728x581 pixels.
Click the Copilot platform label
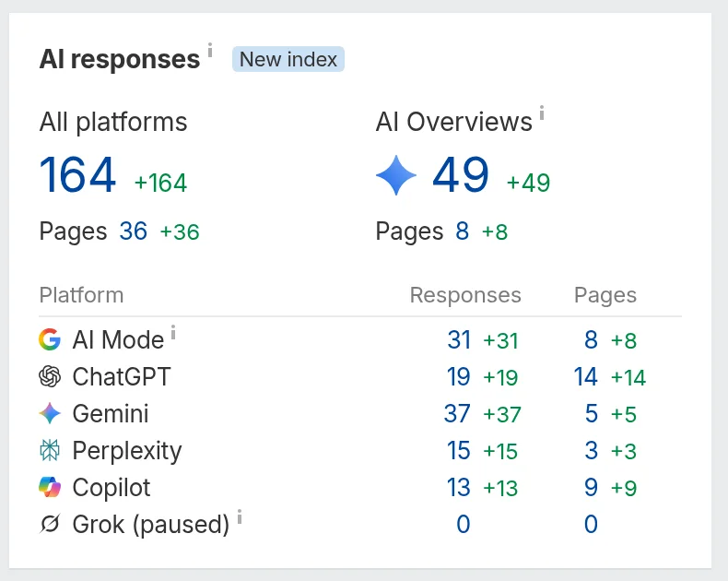click(112, 488)
